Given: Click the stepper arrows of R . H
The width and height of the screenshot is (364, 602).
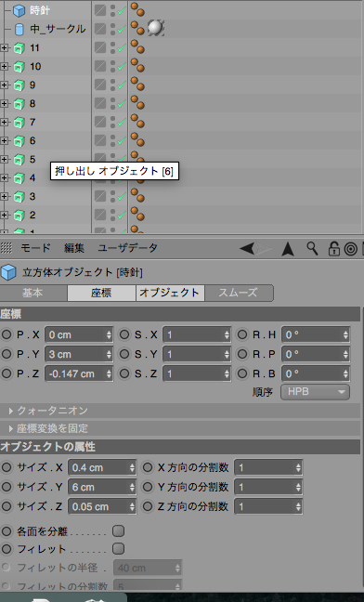Looking at the screenshot, I should click(x=346, y=334).
